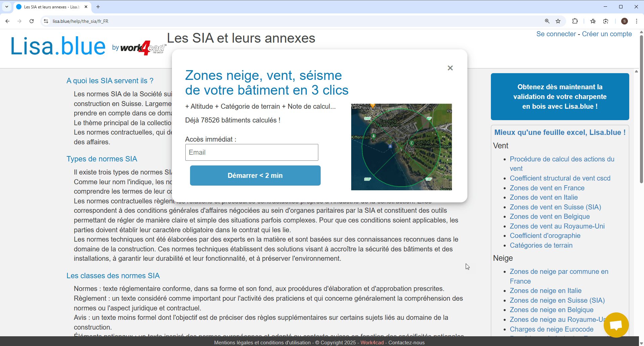Click Contactez-nous in the footer
Image resolution: width=644 pixels, height=346 pixels.
(406, 343)
